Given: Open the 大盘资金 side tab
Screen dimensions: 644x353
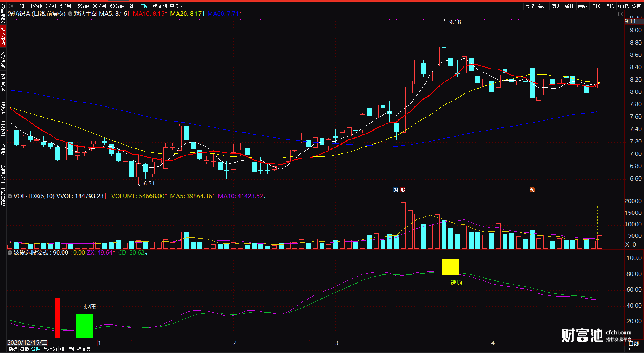Looking at the screenshot, I should (x=3, y=59).
